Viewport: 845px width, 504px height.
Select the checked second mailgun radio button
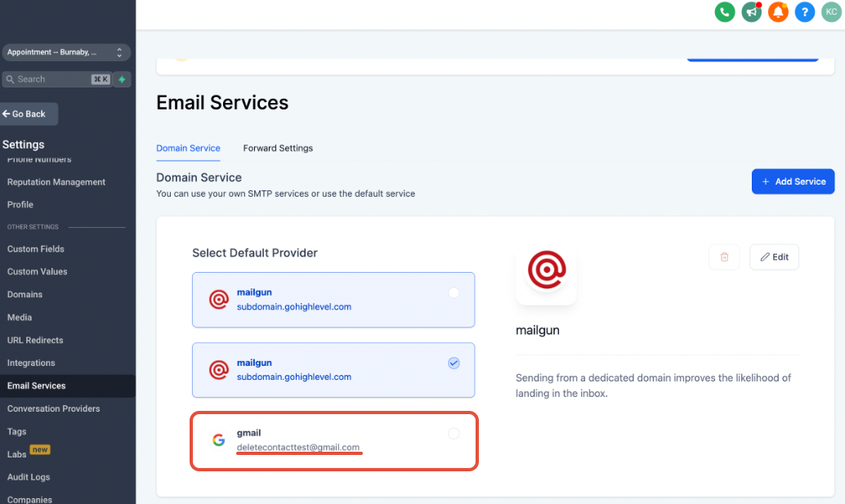454,363
